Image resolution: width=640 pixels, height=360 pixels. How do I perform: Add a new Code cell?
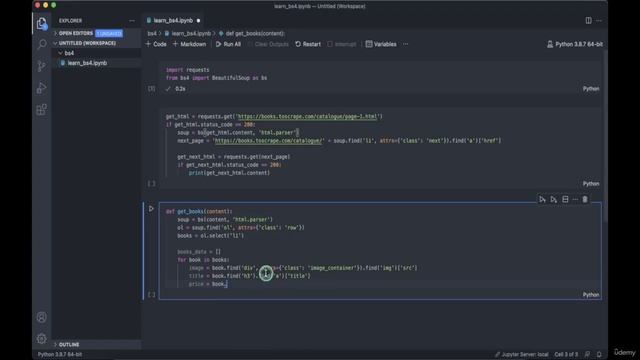point(156,44)
